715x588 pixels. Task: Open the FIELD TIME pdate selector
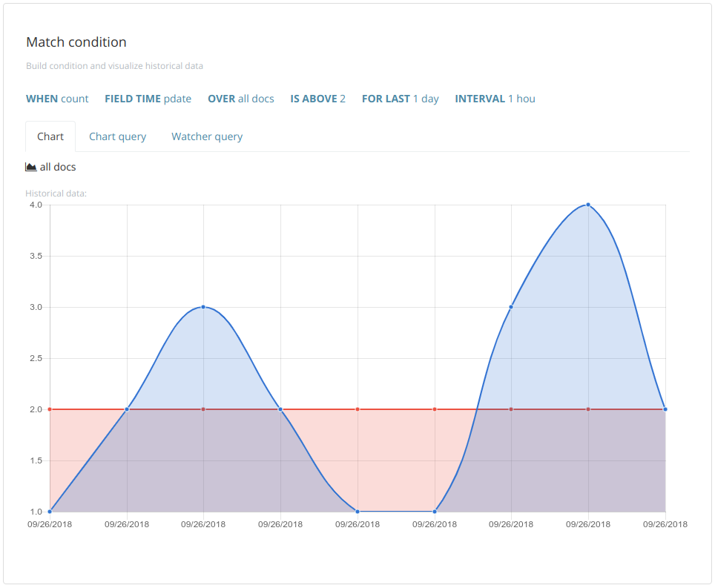(x=148, y=99)
